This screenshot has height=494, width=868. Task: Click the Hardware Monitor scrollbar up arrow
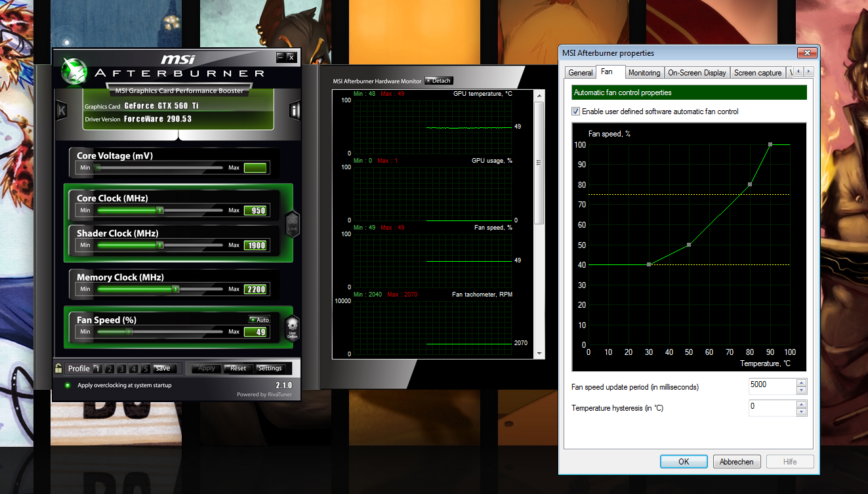[x=540, y=96]
